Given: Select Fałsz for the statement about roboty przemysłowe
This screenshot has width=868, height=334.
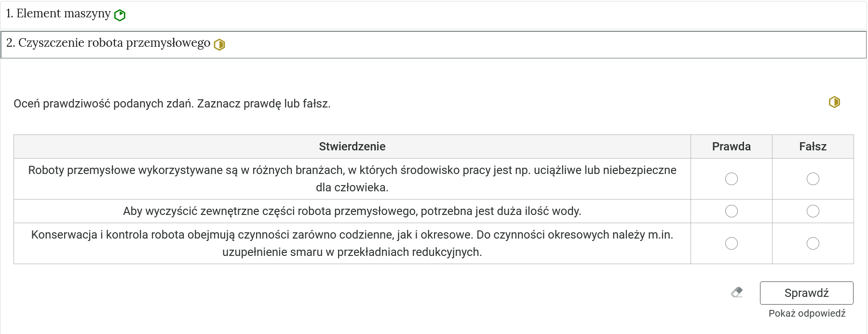Looking at the screenshot, I should [x=813, y=178].
